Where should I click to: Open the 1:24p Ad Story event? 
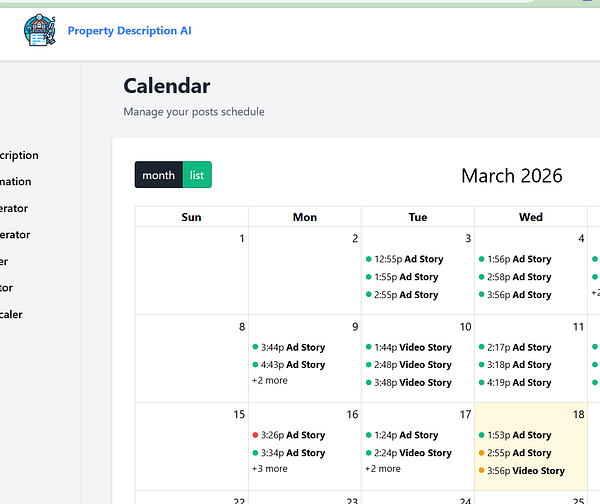click(402, 435)
